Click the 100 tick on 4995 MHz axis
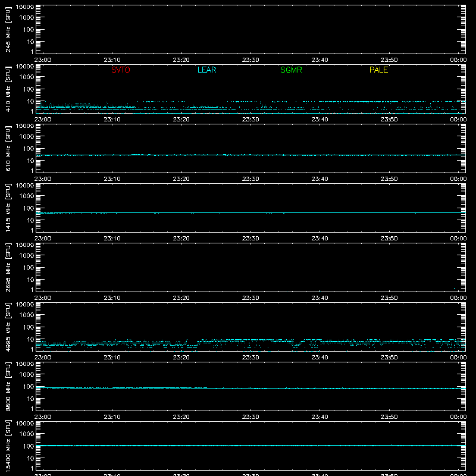Viewport: 476px width, 476px height. [x=29, y=327]
